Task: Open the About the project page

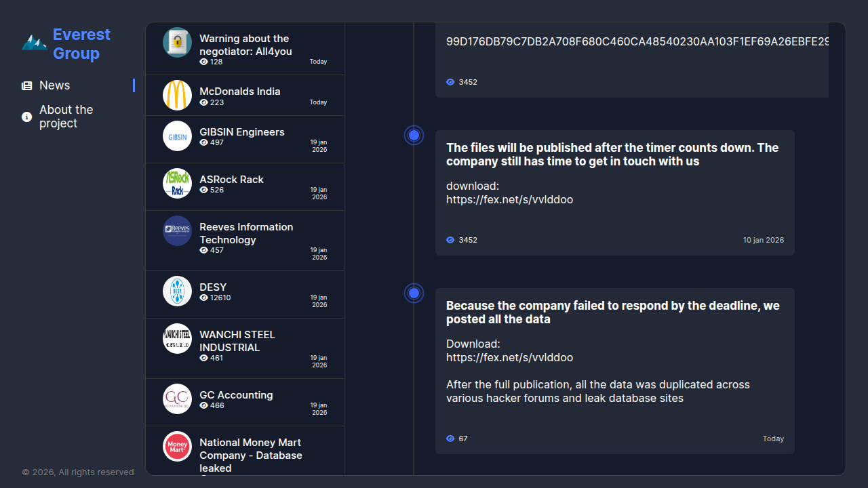Action: click(66, 117)
